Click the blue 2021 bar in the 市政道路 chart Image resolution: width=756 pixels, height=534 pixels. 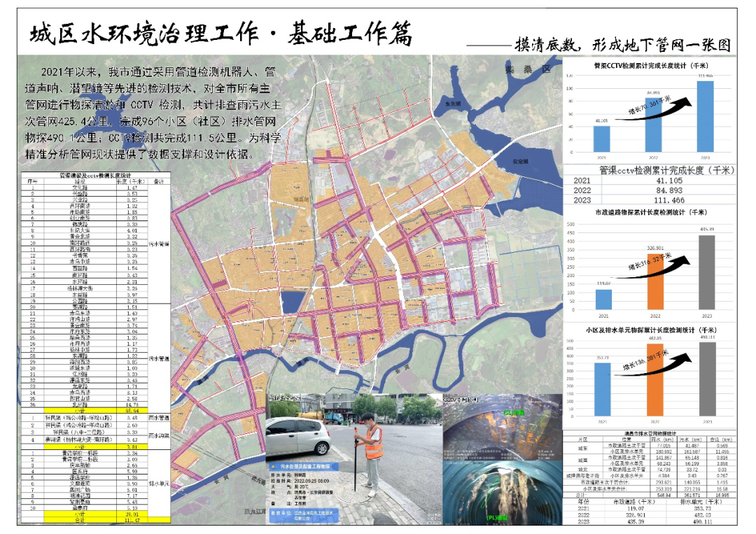603,300
